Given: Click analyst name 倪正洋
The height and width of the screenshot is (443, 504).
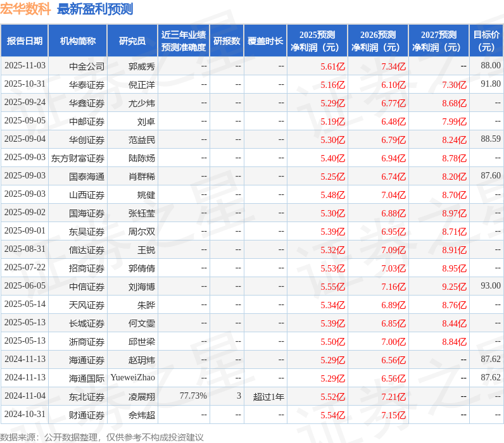Looking at the screenshot, I should 142,85.
